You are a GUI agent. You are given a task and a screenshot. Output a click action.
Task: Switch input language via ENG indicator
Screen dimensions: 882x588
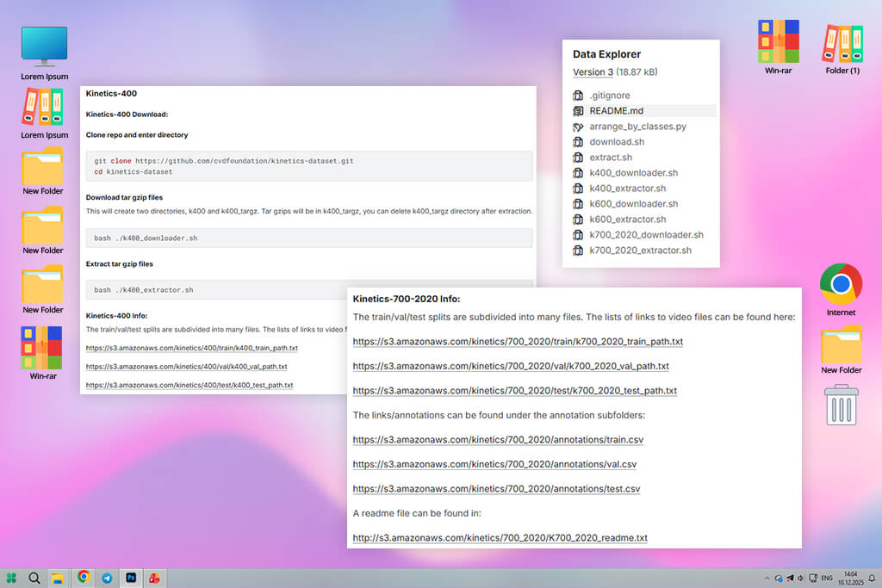click(827, 579)
